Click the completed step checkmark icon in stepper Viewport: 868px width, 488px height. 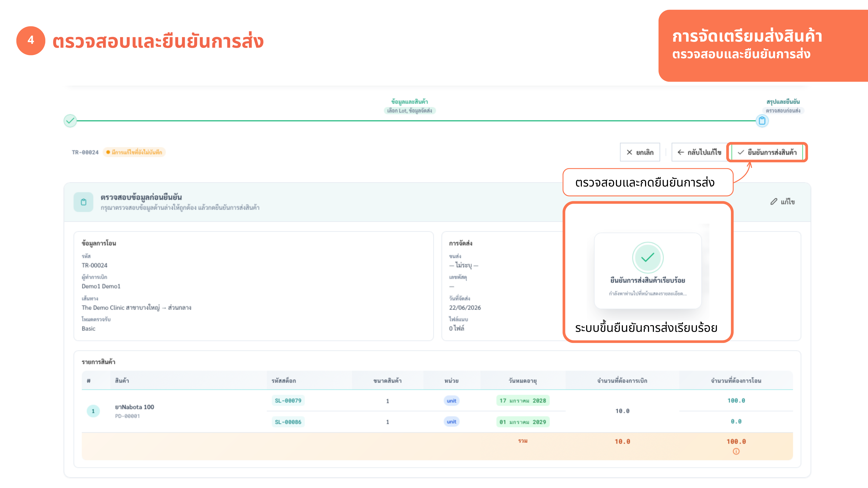(x=70, y=121)
